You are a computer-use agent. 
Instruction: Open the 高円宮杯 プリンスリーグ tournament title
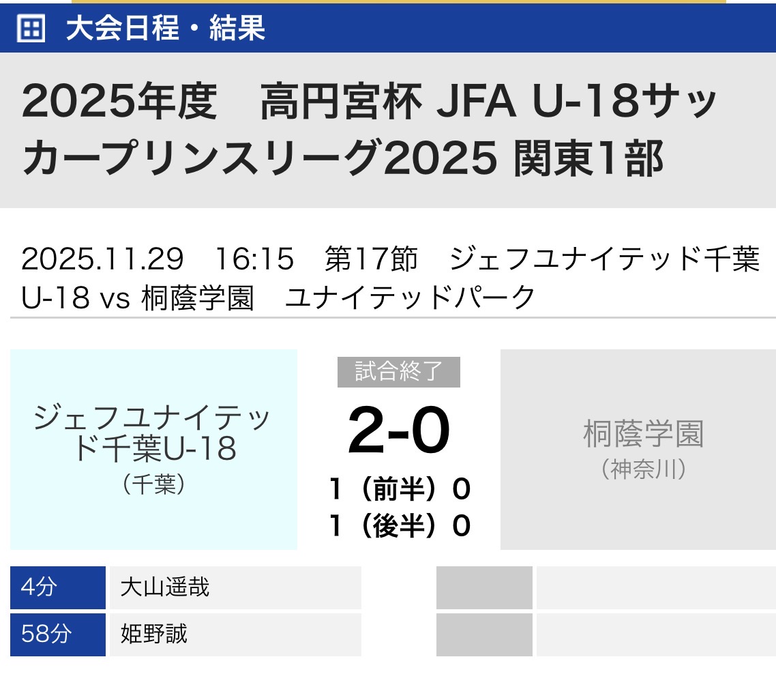[368, 130]
